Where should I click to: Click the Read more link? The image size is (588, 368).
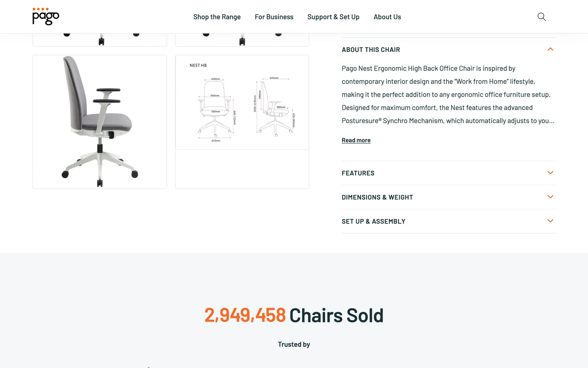356,140
